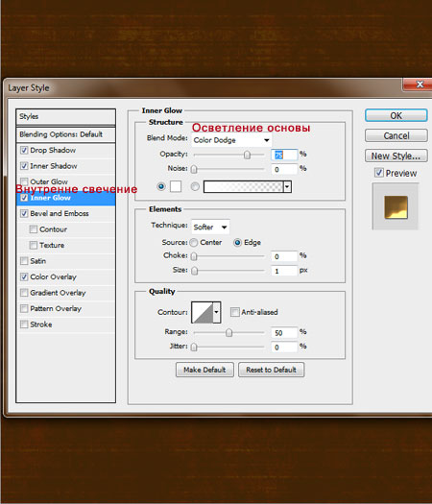Click the OK button
Image resolution: width=432 pixels, height=504 pixels.
[396, 115]
